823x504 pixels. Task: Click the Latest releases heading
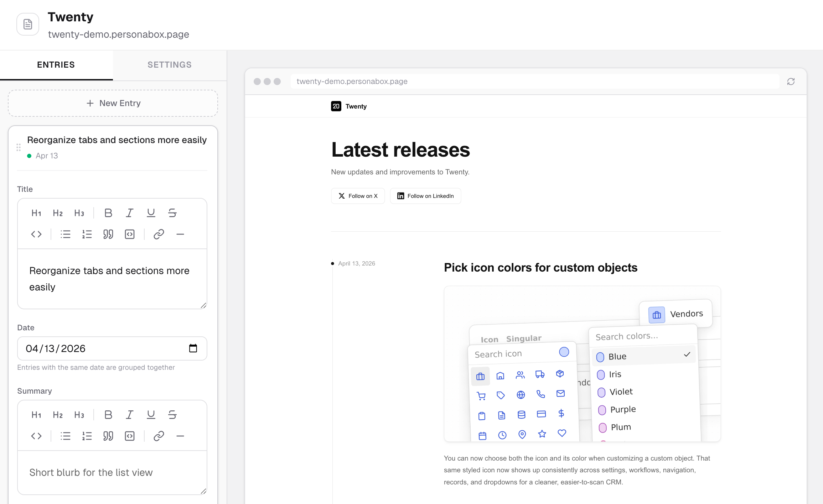[400, 149]
